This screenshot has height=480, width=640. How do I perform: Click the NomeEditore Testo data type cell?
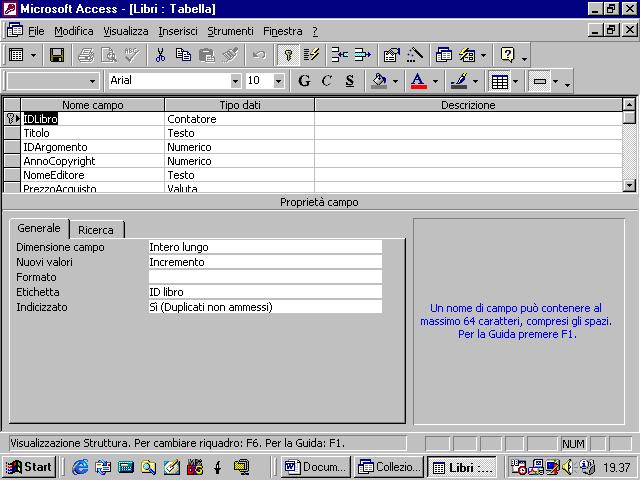click(x=240, y=175)
